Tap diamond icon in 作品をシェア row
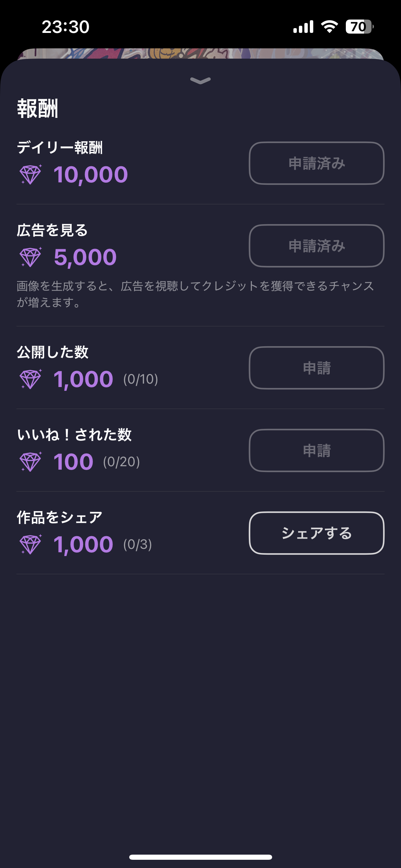The image size is (401, 868). 31,544
